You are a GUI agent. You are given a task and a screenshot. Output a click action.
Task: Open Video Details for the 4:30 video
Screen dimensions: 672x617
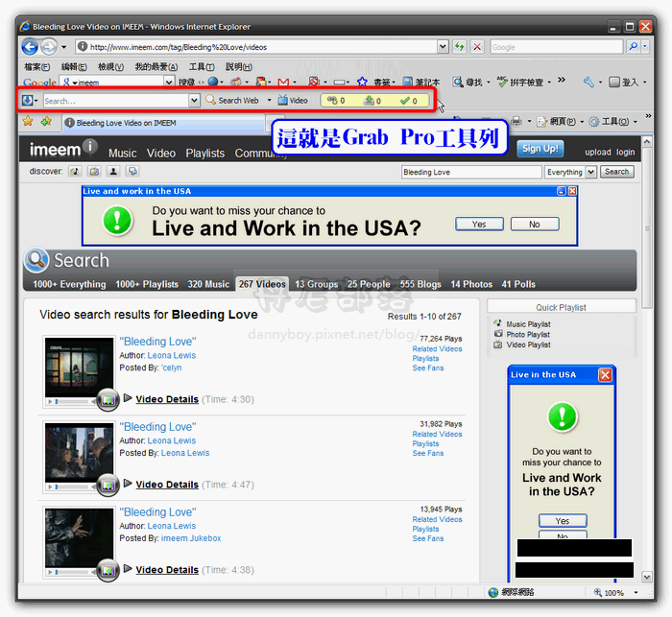click(x=167, y=399)
